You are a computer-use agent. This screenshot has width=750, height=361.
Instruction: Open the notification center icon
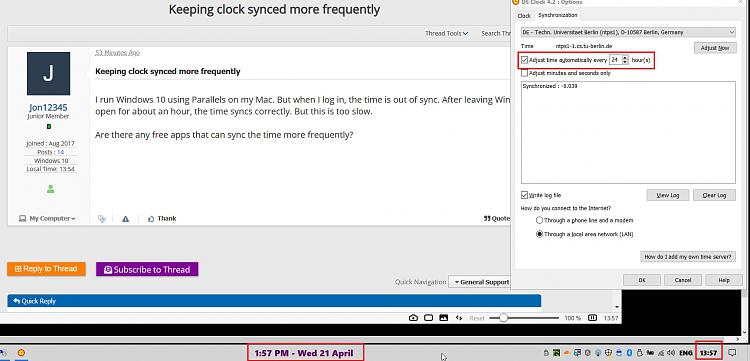[x=732, y=353]
